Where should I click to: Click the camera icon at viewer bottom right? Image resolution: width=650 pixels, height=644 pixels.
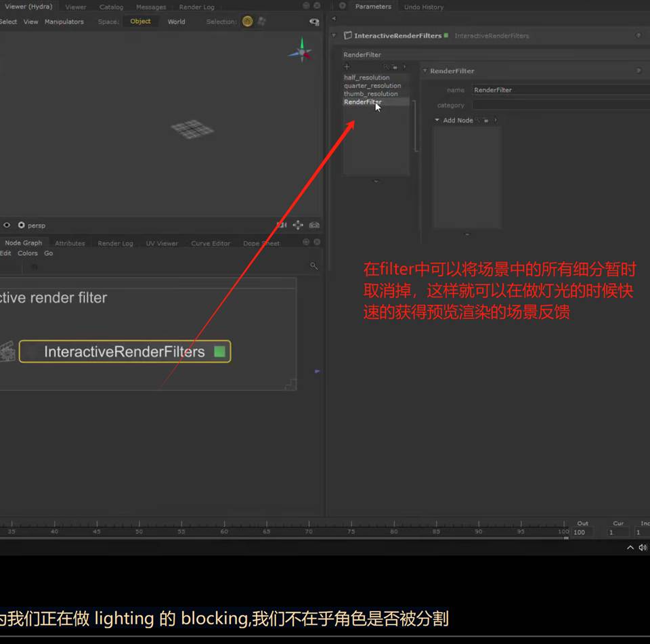point(314,225)
